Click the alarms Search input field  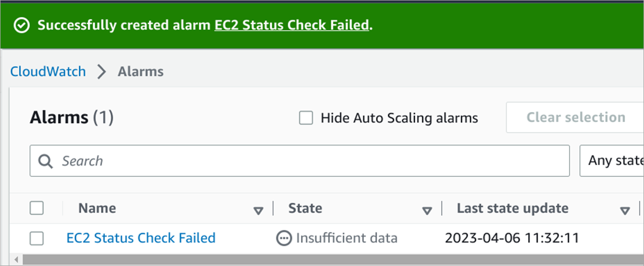(x=309, y=161)
